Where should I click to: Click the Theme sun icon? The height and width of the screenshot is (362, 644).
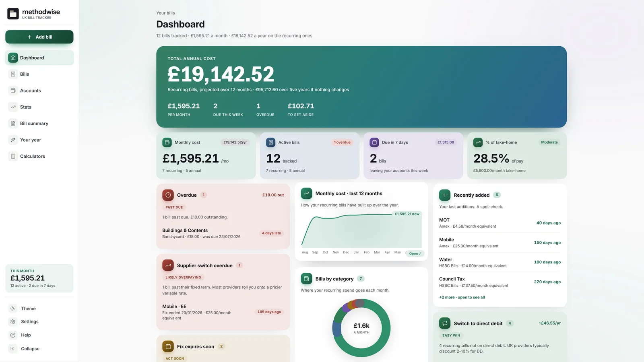click(13, 309)
